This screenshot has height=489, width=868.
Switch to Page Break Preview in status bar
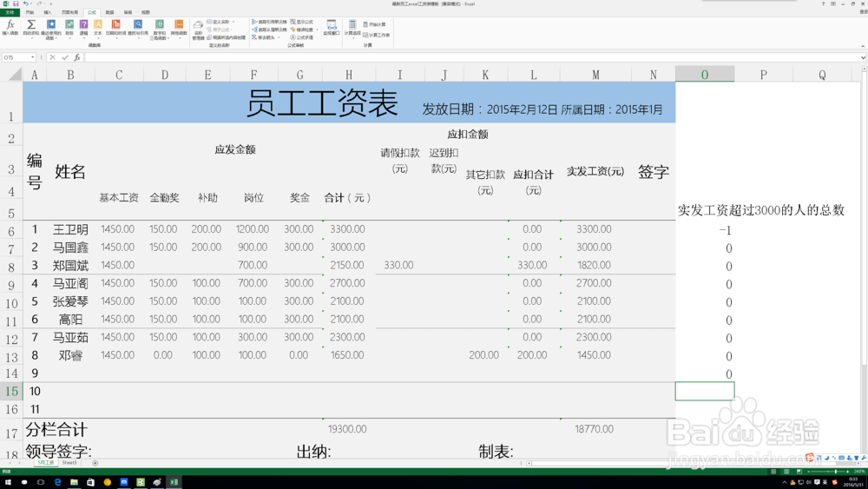(x=799, y=472)
